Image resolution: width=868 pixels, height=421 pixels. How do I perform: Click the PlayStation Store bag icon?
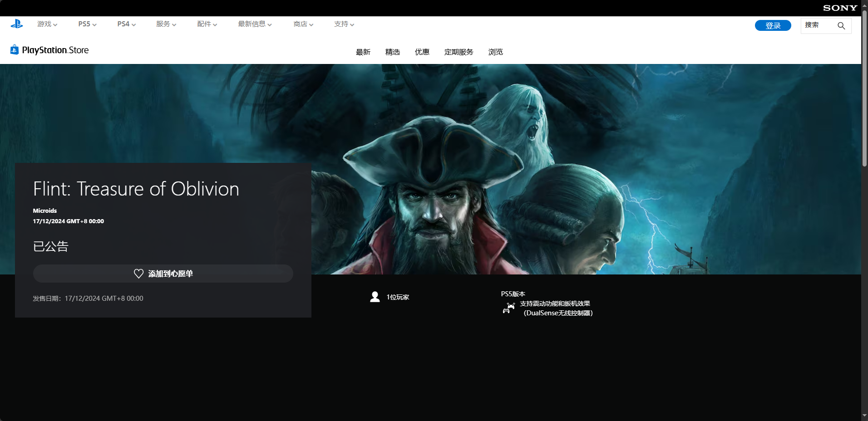point(15,49)
